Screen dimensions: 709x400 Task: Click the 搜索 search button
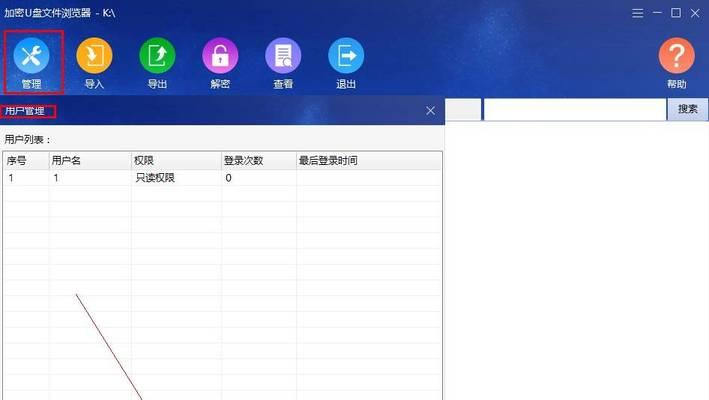[687, 109]
